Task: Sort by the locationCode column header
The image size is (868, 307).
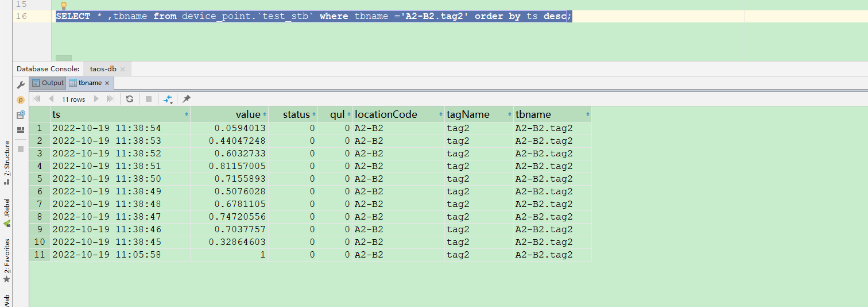Action: tap(398, 114)
